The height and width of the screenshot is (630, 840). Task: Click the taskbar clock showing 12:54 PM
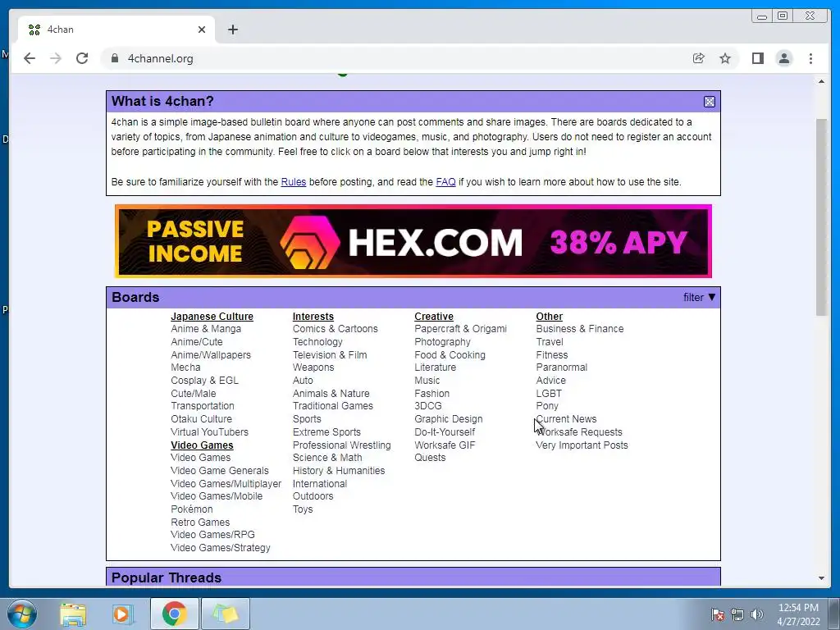pyautogui.click(x=798, y=614)
